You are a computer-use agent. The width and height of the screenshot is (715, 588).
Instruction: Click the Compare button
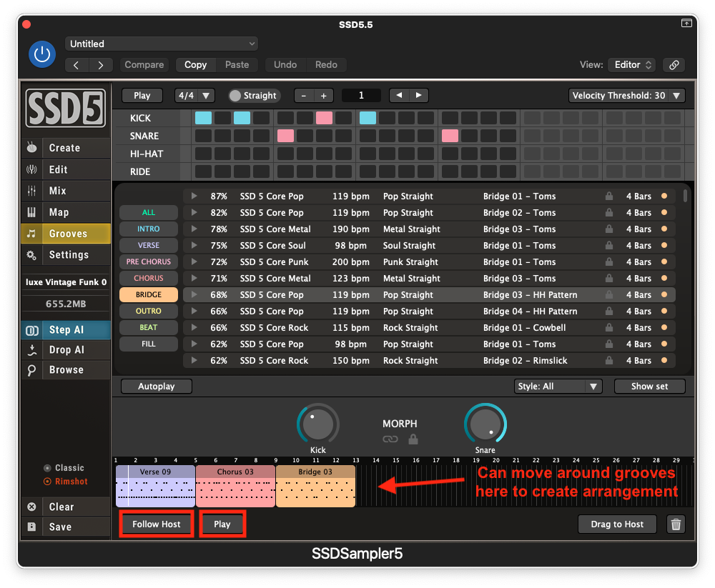144,65
